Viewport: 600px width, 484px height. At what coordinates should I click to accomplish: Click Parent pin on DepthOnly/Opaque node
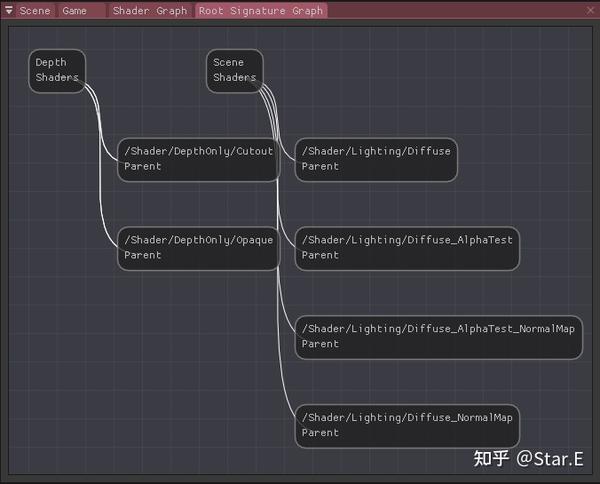point(143,256)
